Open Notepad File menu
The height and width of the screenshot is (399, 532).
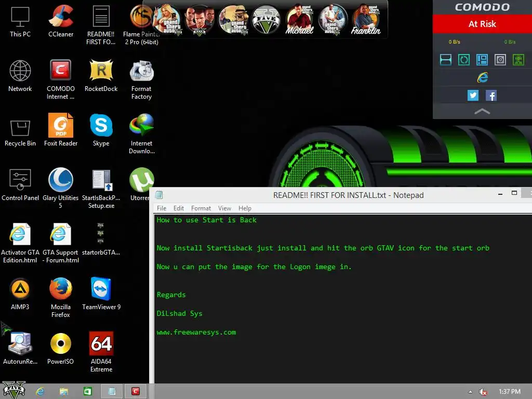162,208
